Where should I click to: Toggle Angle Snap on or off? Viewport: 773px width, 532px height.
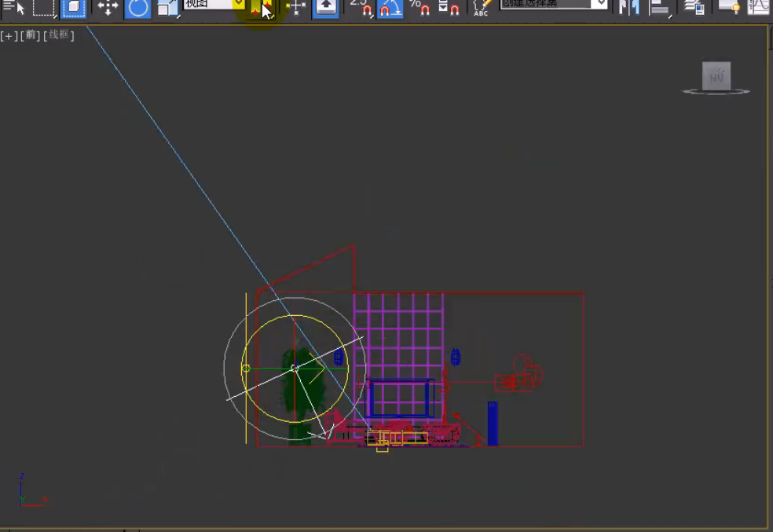click(390, 8)
